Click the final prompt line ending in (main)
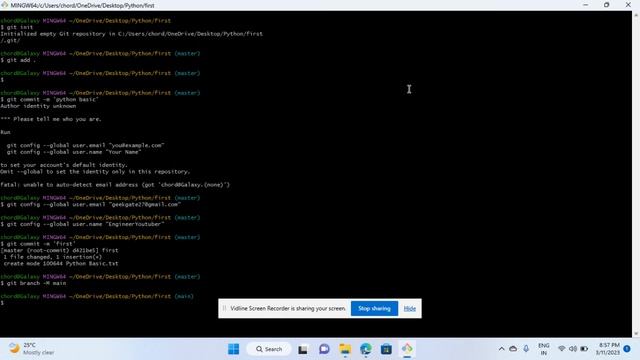This screenshot has width=640, height=360. 97,296
